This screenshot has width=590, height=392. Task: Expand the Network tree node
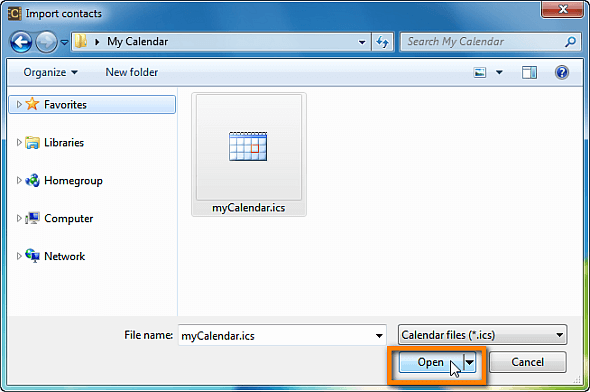coord(19,256)
